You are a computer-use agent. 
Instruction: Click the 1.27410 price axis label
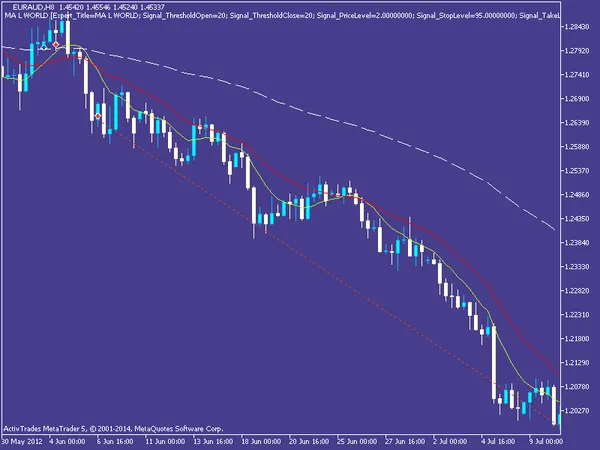coord(577,75)
